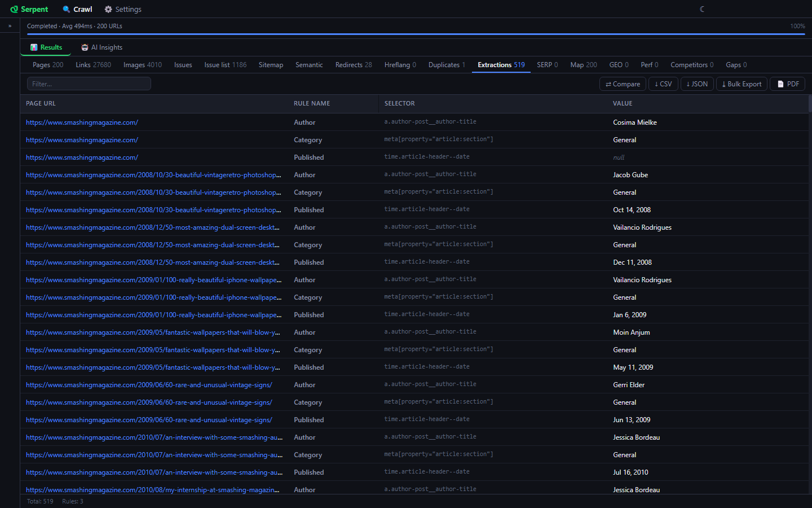812x508 pixels.
Task: Select the Extractions 519 tab
Action: (501, 65)
